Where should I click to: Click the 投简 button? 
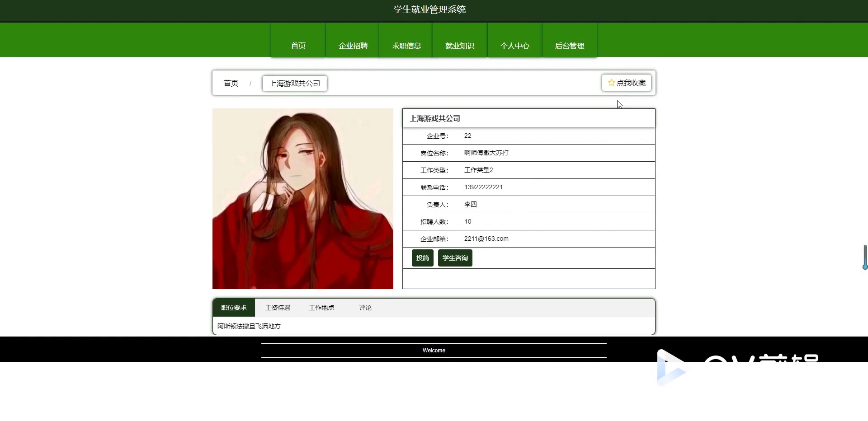coord(423,258)
